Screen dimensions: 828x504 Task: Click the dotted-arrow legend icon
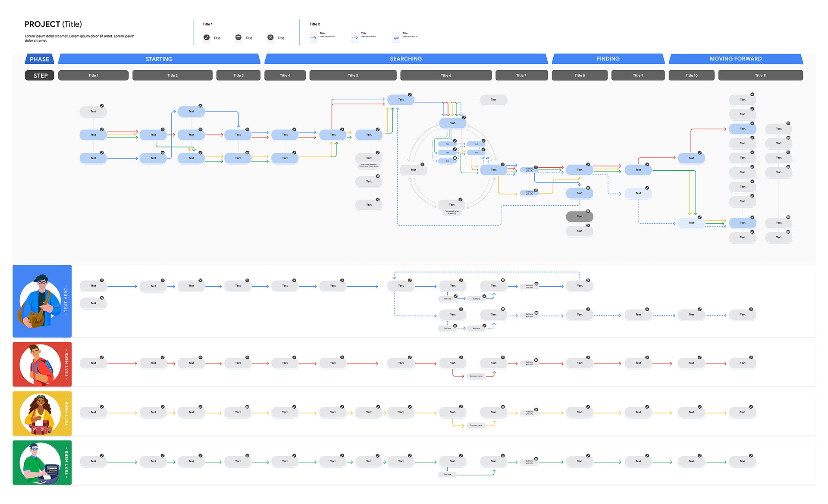(x=354, y=38)
